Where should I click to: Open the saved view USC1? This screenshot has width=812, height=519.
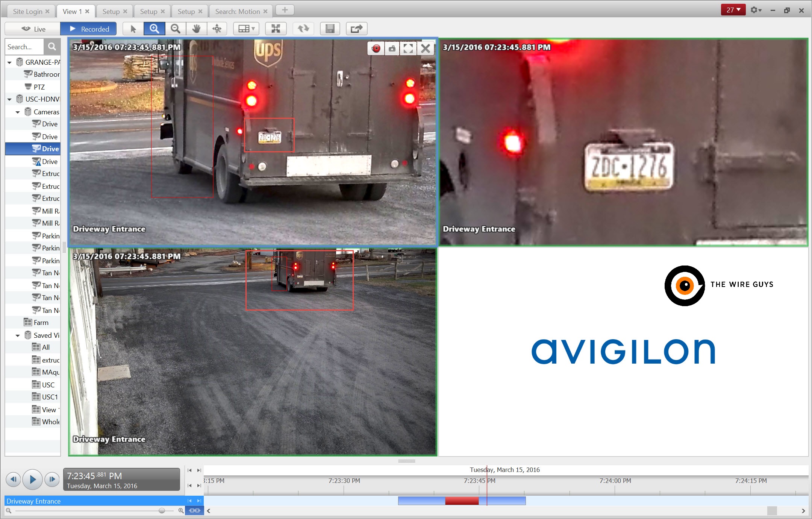coord(45,397)
